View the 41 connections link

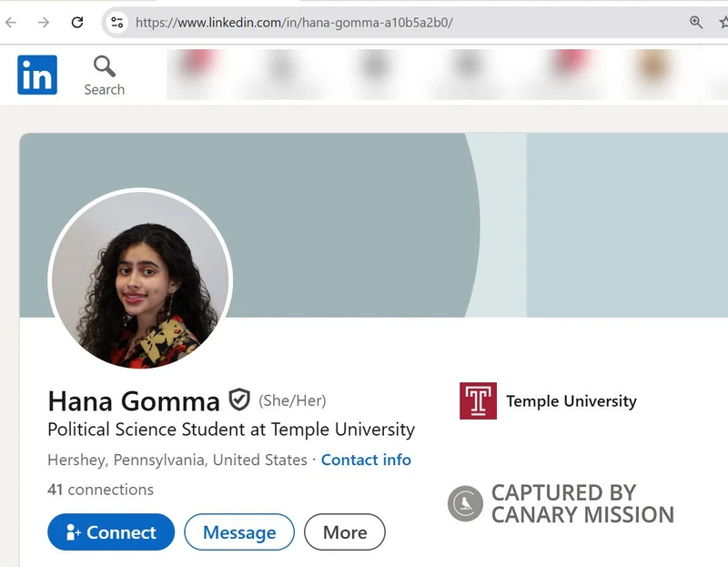(x=100, y=490)
